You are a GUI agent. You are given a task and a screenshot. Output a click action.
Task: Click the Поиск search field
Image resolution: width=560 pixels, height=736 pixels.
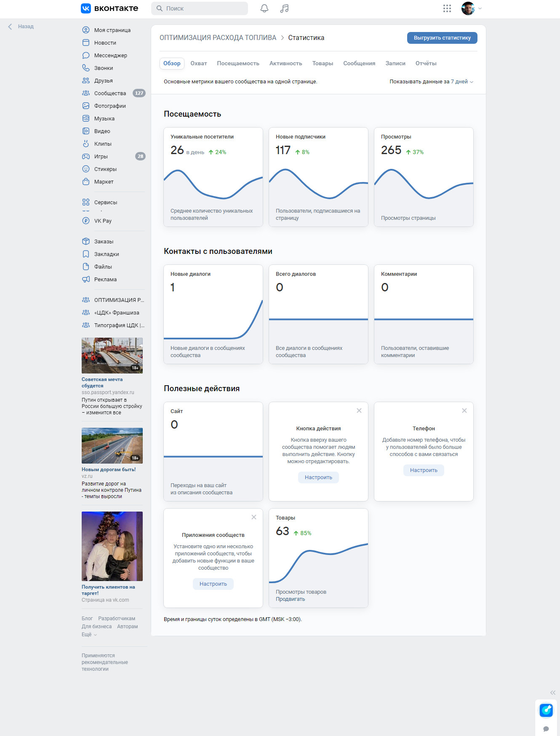pos(200,8)
